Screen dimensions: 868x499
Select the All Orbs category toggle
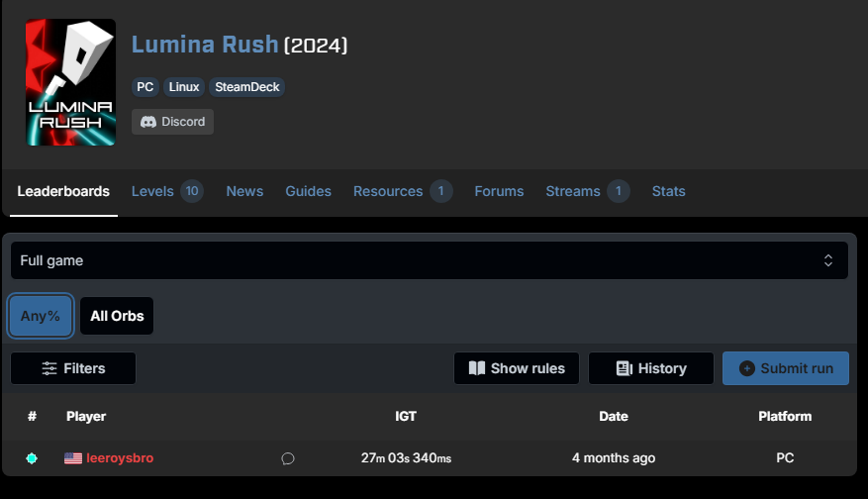tap(117, 316)
